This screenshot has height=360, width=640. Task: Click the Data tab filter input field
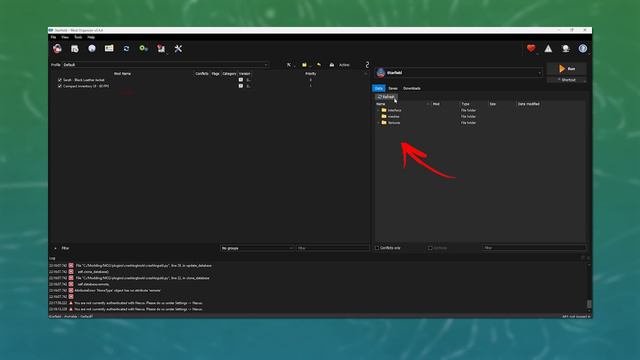[x=534, y=248]
